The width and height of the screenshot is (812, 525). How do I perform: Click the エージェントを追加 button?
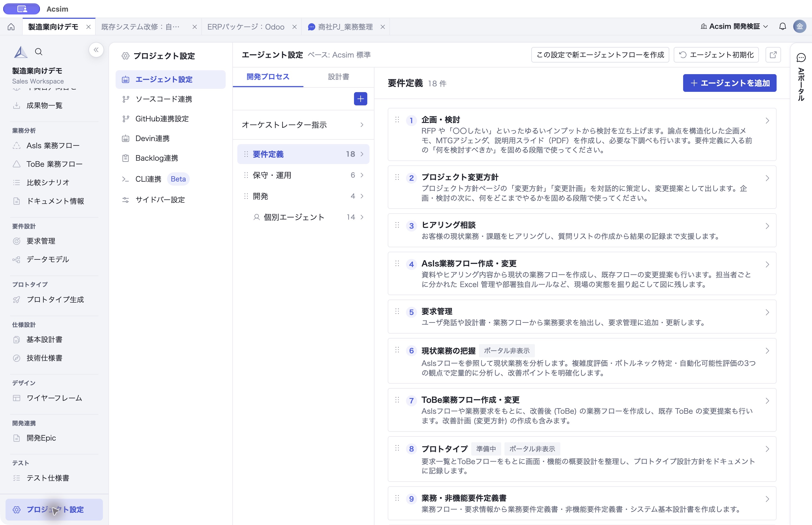tap(730, 83)
